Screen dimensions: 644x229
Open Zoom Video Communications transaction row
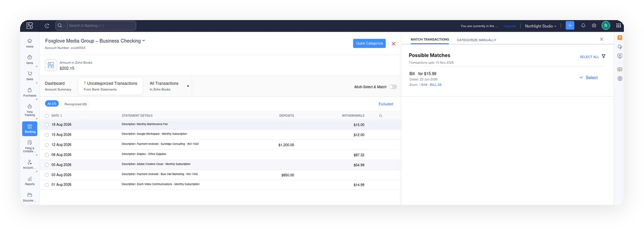[x=220, y=184]
